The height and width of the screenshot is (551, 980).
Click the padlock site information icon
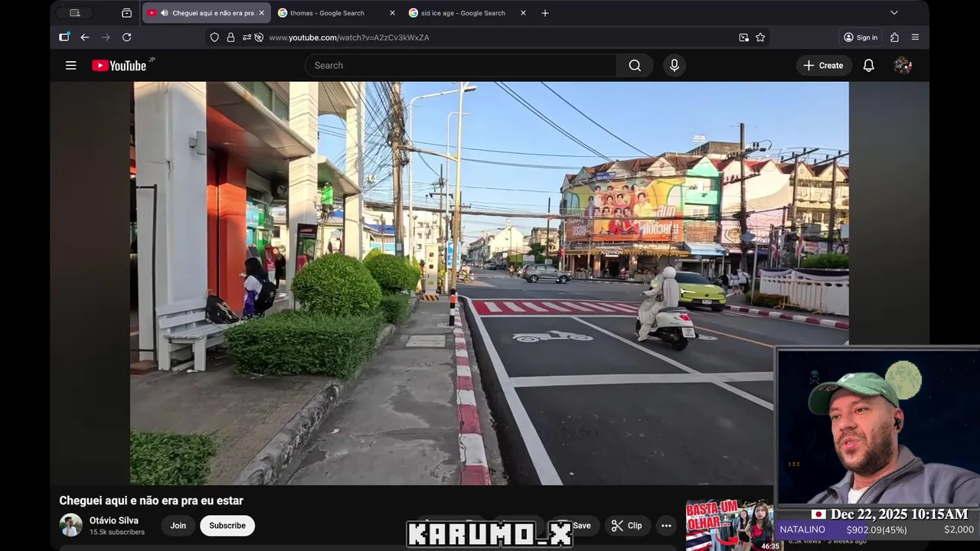click(230, 37)
